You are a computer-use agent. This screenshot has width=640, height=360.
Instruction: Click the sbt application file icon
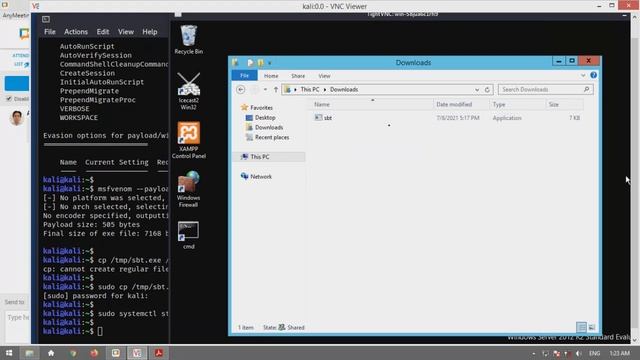tap(318, 118)
